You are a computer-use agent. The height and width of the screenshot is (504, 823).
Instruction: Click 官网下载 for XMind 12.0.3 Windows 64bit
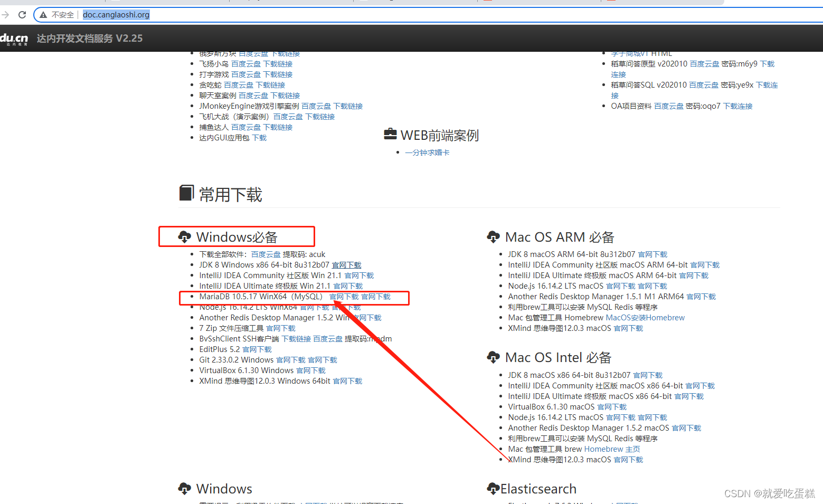click(x=347, y=381)
